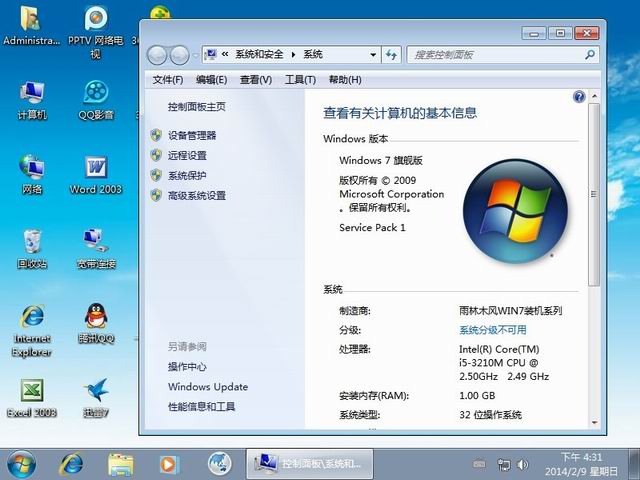Go to 控制面板主页 link
640x480 pixels.
197,107
